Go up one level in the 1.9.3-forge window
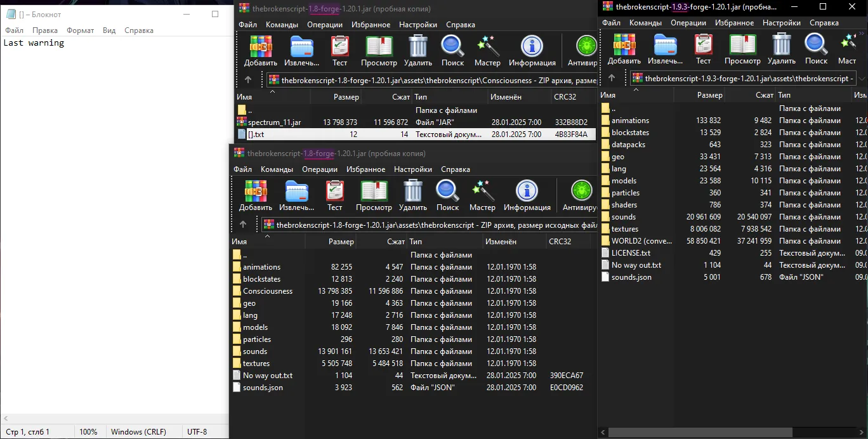The height and width of the screenshot is (439, 868). tap(612, 78)
